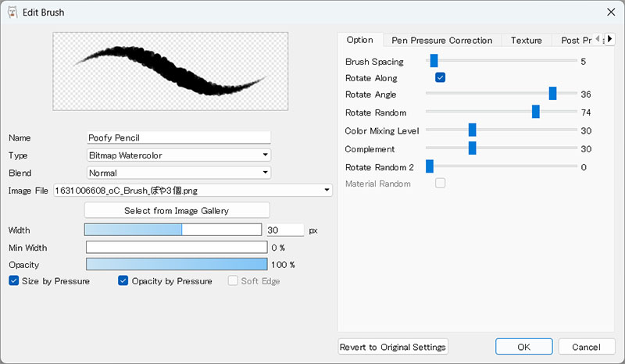Toggle Opacity by Pressure checkbox
The height and width of the screenshot is (364, 625).
(123, 281)
